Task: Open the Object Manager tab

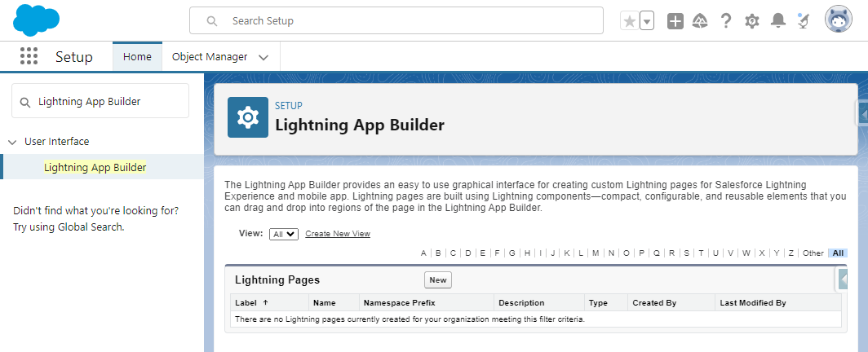Action: [x=209, y=56]
